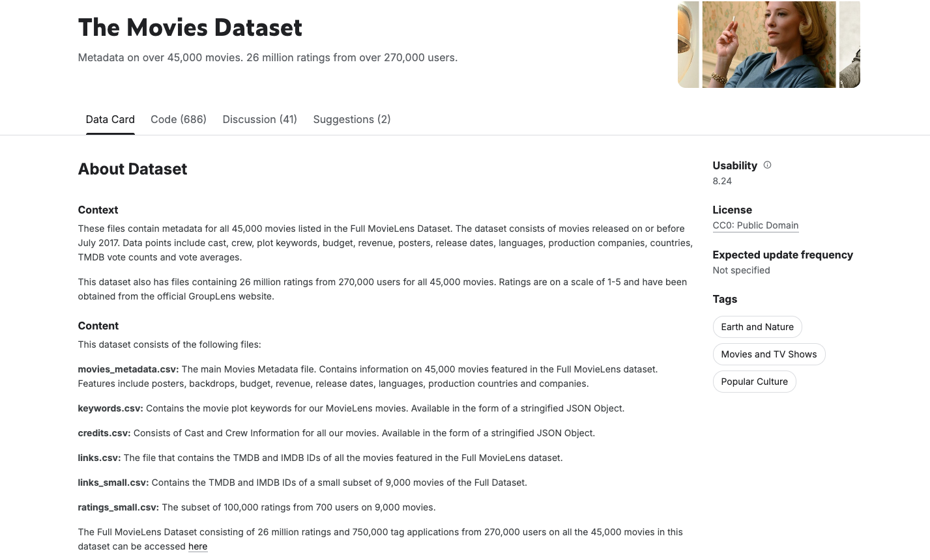The width and height of the screenshot is (930, 560).
Task: Click the 'here' link for the Full MovieLens Dataset
Action: (x=197, y=546)
